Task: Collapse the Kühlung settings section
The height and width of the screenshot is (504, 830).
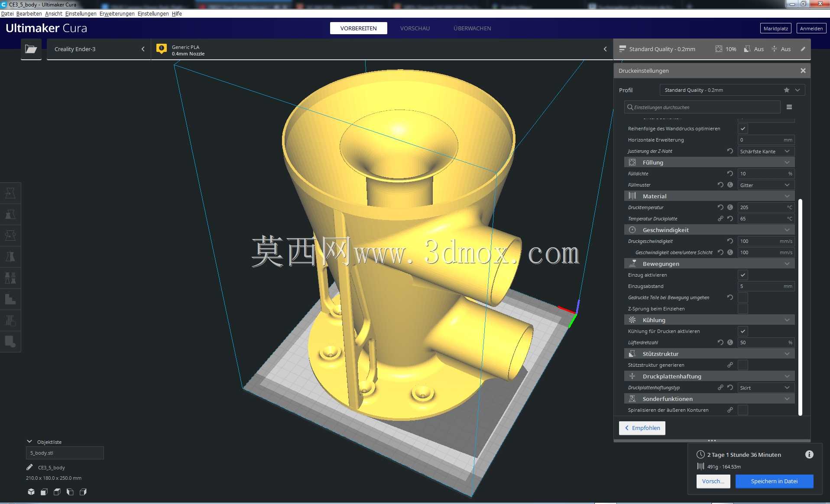Action: (x=709, y=320)
